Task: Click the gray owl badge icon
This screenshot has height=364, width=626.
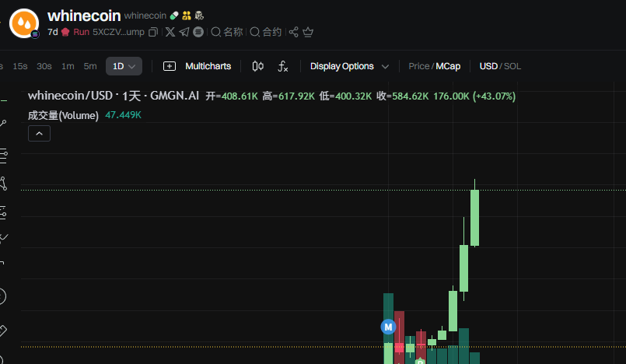Action: [x=199, y=16]
